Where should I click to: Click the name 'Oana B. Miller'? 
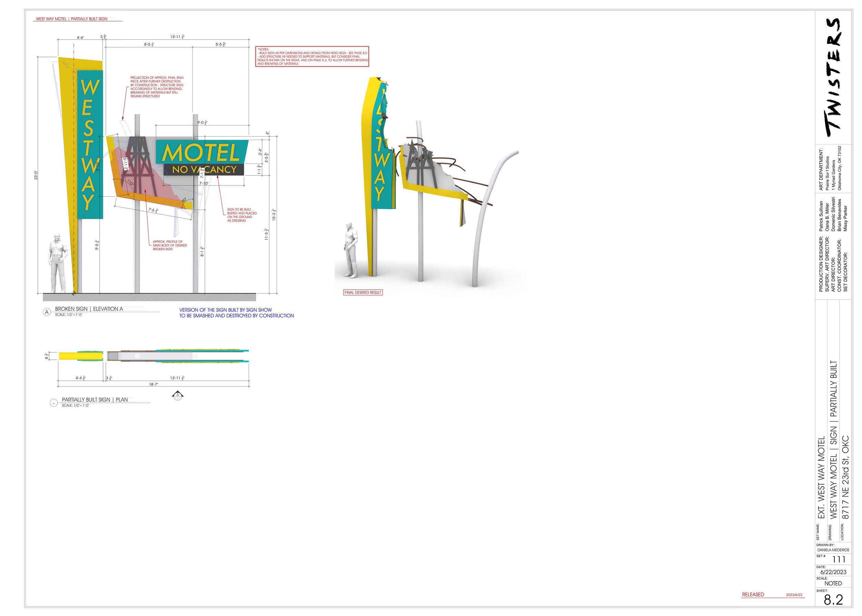point(827,218)
